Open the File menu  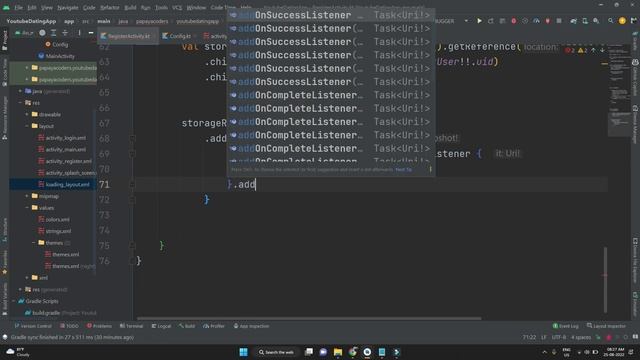tap(19, 7)
